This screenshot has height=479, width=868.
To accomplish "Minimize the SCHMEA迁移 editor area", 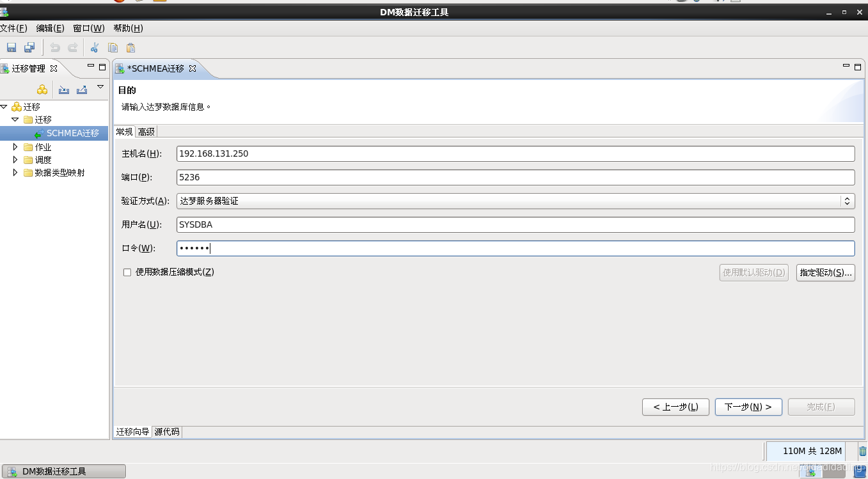I will pyautogui.click(x=846, y=66).
